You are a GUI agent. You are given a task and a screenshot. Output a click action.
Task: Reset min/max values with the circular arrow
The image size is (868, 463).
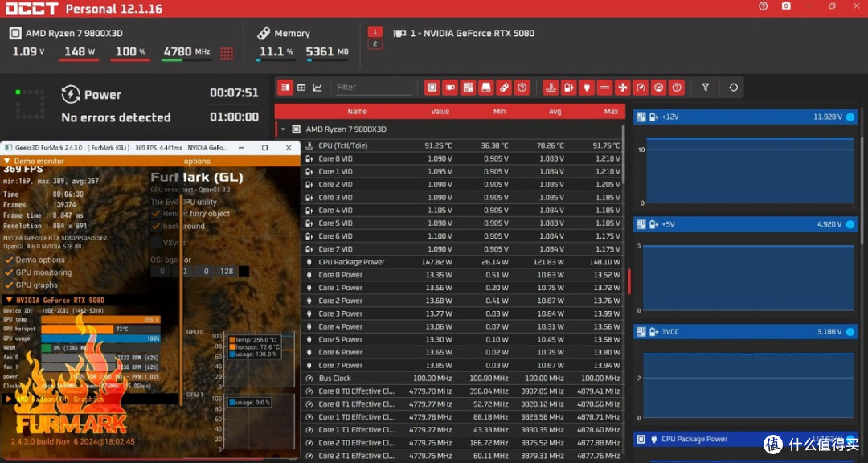coord(733,88)
